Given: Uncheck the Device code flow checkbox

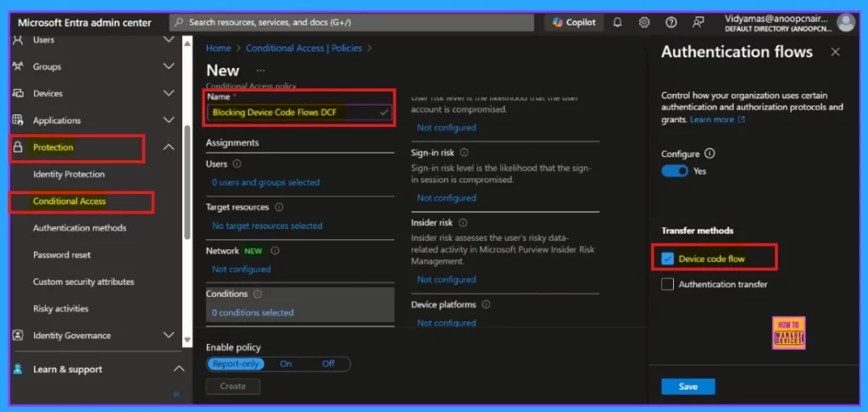Looking at the screenshot, I should click(x=668, y=259).
